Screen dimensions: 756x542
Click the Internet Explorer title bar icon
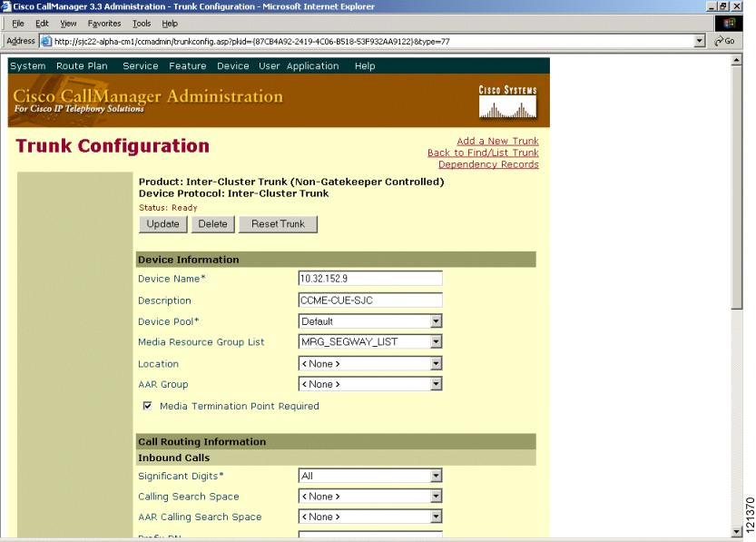(5, 6)
